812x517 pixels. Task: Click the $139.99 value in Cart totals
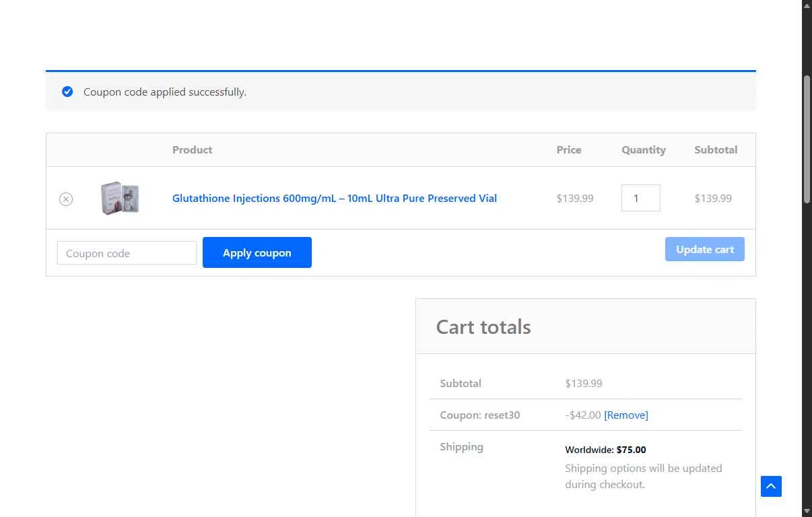click(x=584, y=383)
